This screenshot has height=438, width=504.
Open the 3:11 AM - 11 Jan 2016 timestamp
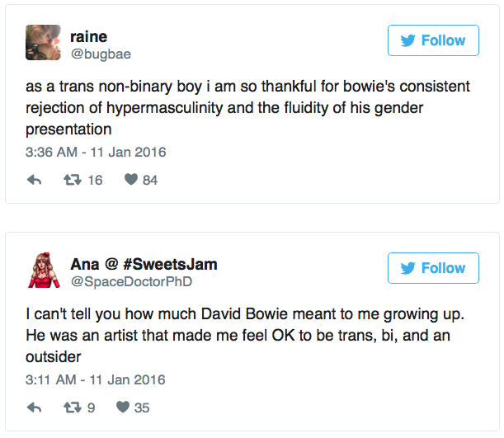96,380
